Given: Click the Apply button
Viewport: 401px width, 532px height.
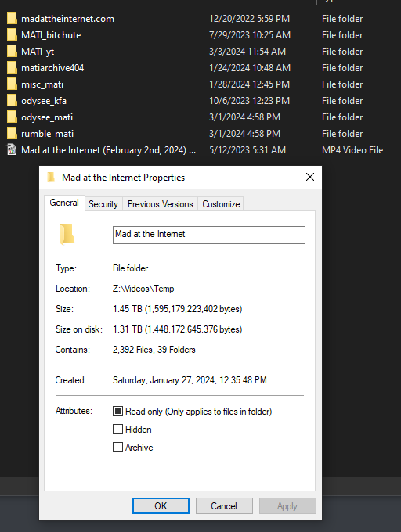Looking at the screenshot, I should click(x=287, y=506).
